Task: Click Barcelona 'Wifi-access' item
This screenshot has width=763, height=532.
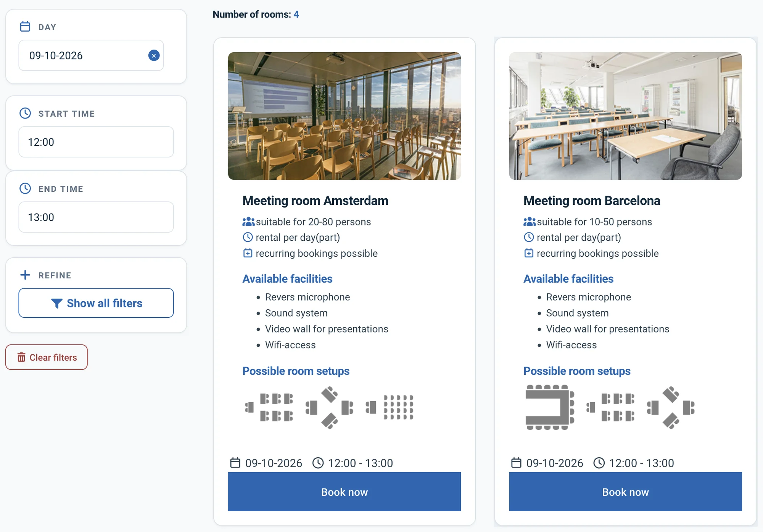Action: pyautogui.click(x=571, y=345)
